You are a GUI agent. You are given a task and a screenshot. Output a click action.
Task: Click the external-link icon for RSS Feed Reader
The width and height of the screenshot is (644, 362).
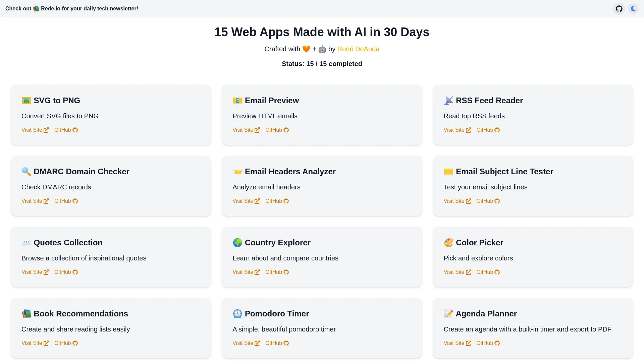pyautogui.click(x=469, y=130)
